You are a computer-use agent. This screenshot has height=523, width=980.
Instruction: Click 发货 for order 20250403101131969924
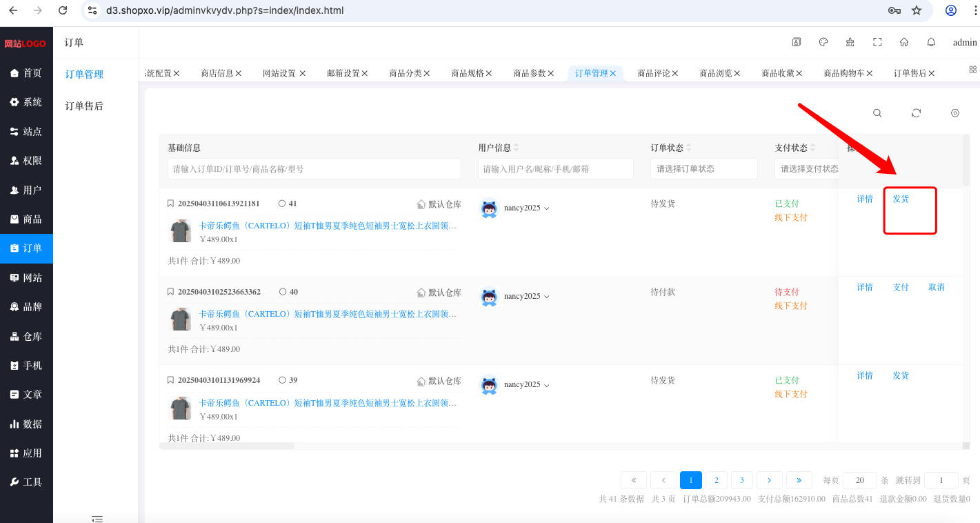(901, 375)
